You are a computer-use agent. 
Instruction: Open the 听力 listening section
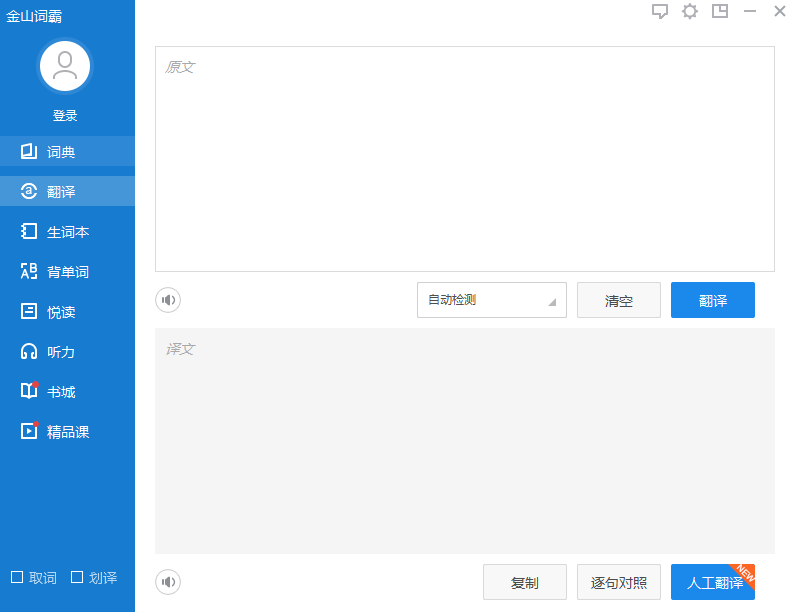point(62,352)
